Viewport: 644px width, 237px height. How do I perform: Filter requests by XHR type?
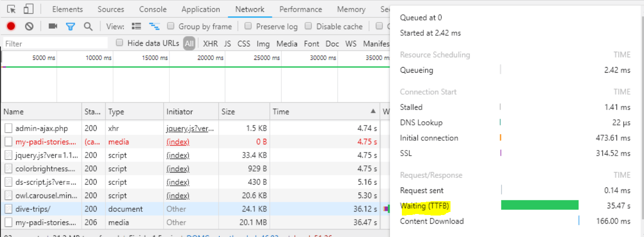point(210,44)
